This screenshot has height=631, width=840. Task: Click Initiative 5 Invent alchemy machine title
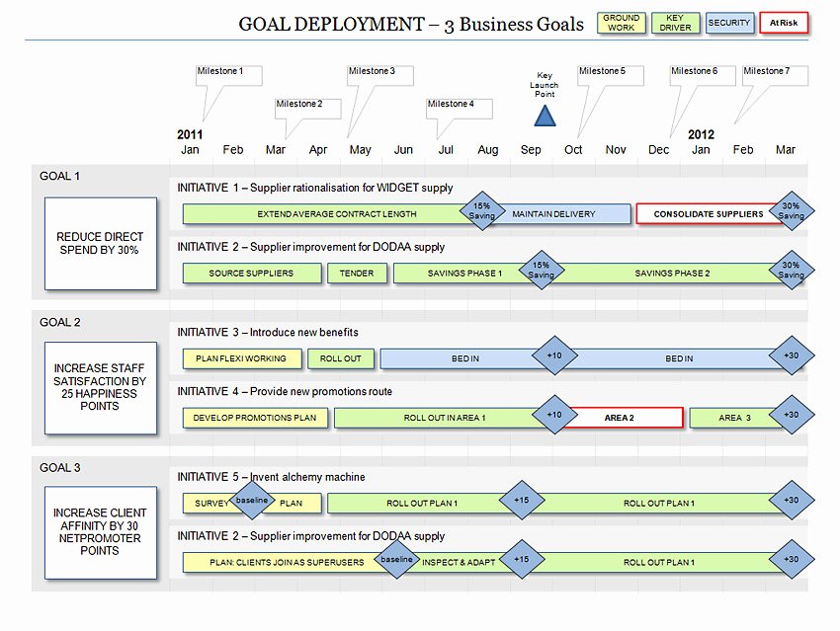(271, 477)
